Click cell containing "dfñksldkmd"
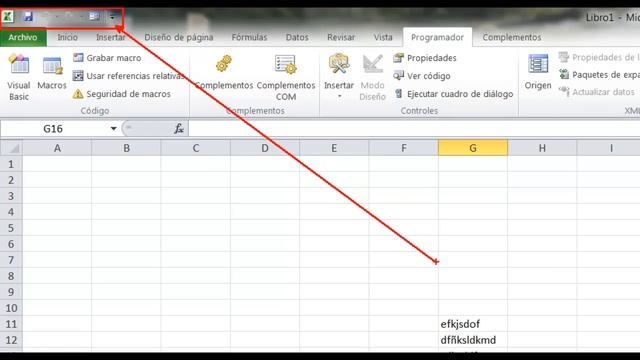Viewport: 640px width, 360px height. click(x=473, y=340)
